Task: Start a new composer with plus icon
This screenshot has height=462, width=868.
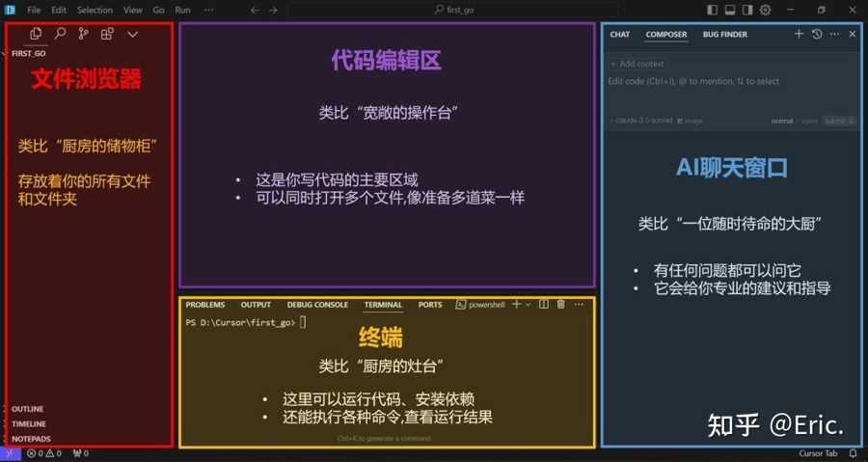Action: tap(799, 35)
